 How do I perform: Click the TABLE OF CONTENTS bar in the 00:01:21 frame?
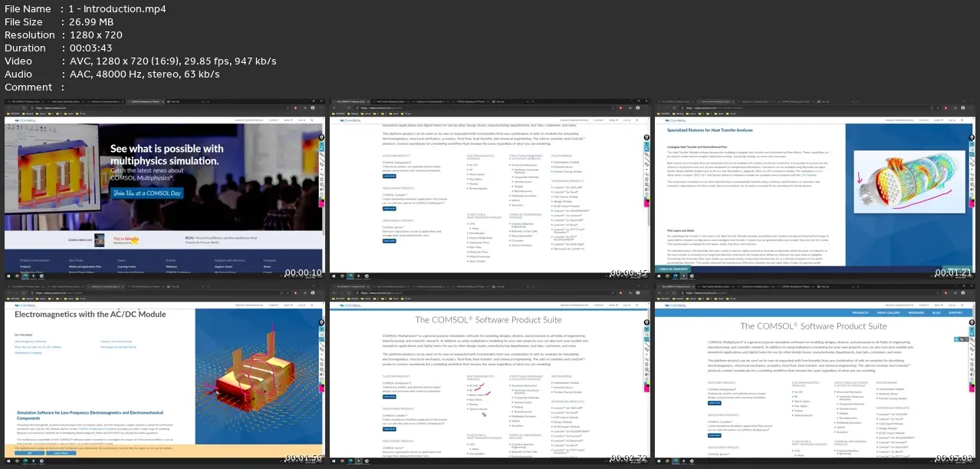(674, 269)
